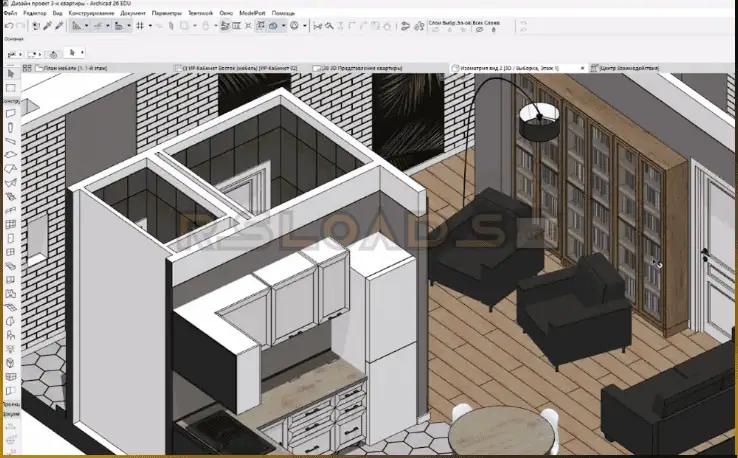Open the Параметры menu
The width and height of the screenshot is (738, 458).
(167, 13)
